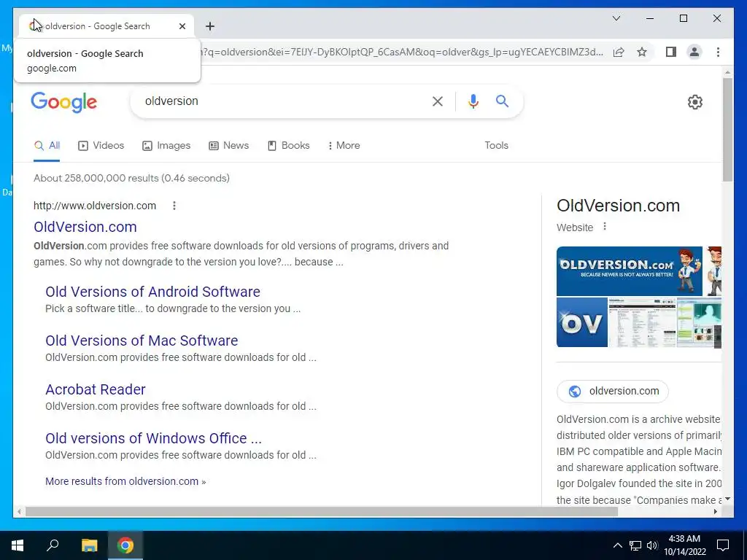This screenshot has width=747, height=560.
Task: Open tab search chevron in title bar
Action: (616, 18)
